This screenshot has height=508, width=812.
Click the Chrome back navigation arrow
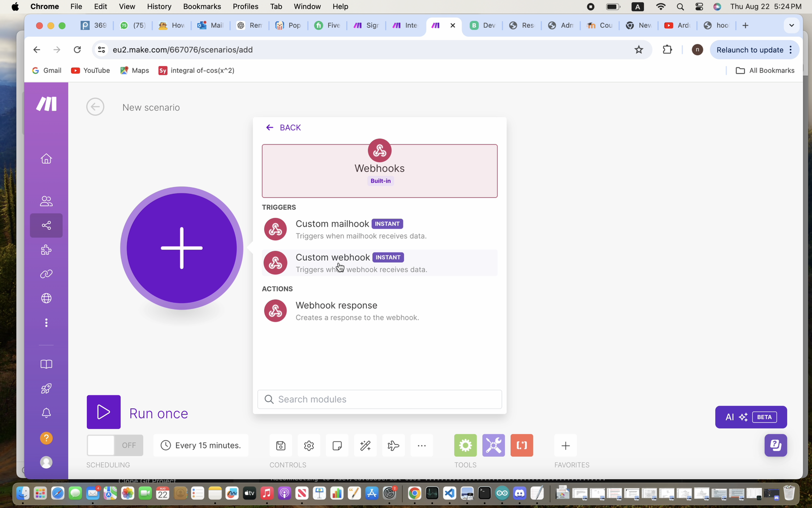(x=37, y=50)
